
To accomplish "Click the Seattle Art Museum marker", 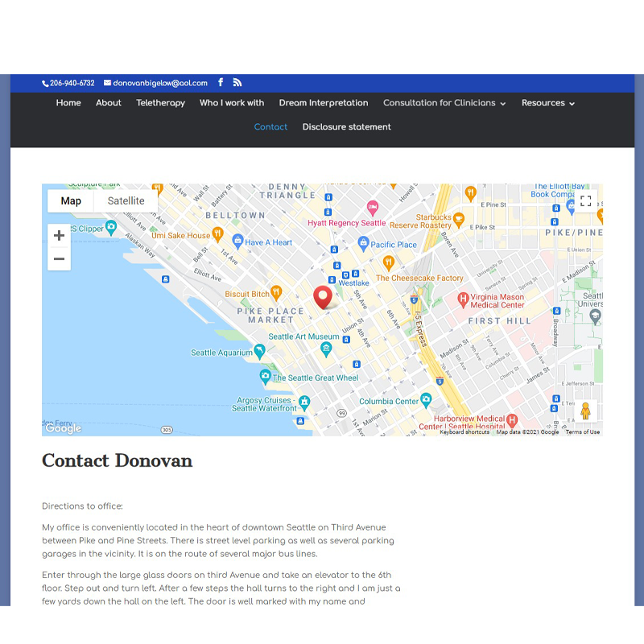I will coord(326,349).
